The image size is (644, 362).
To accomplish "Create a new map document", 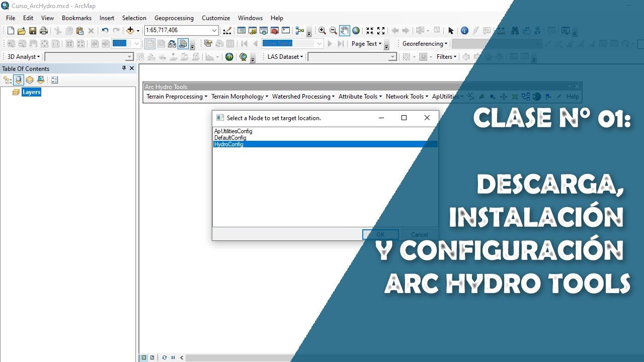I will (11, 31).
